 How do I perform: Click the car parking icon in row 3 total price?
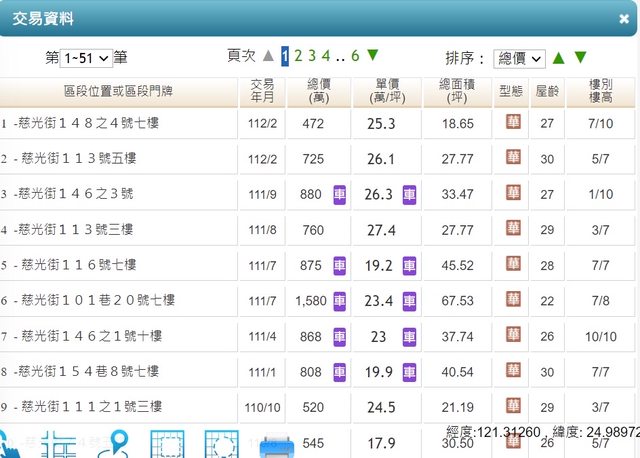340,194
